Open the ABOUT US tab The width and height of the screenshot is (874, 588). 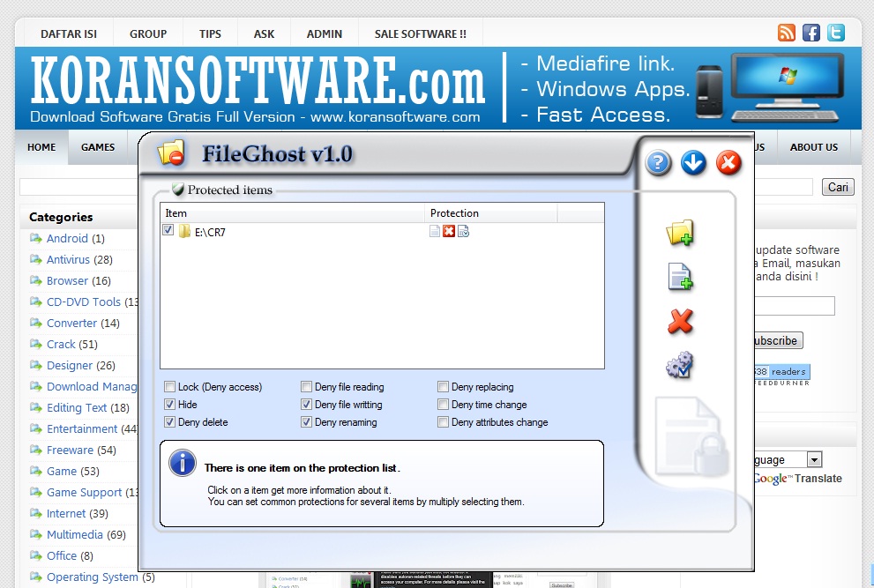pos(814,147)
